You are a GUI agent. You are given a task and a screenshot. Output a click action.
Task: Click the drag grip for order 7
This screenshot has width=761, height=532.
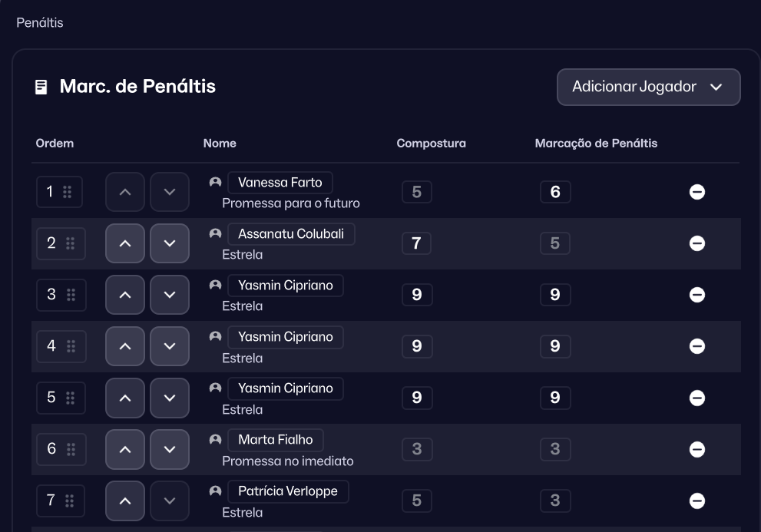[x=69, y=501]
